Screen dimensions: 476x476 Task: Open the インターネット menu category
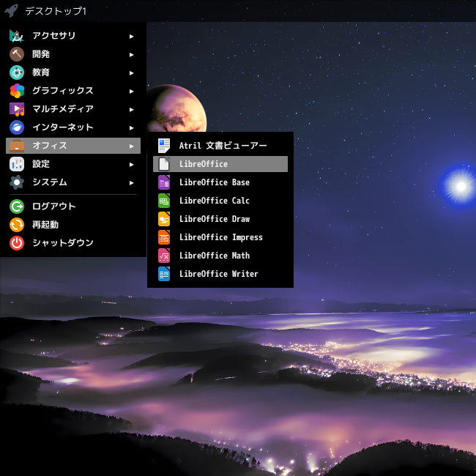coord(73,127)
